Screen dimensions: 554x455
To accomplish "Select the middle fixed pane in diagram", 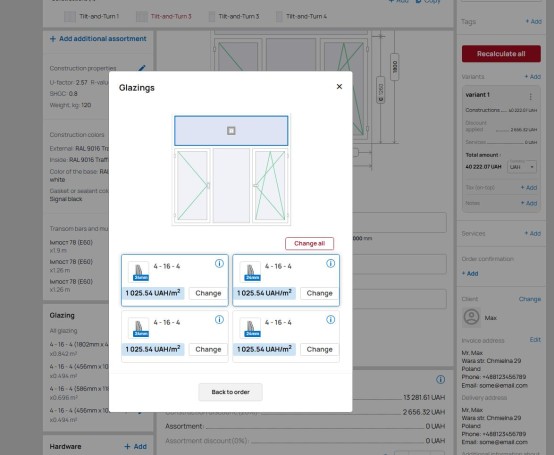I will pos(231,186).
